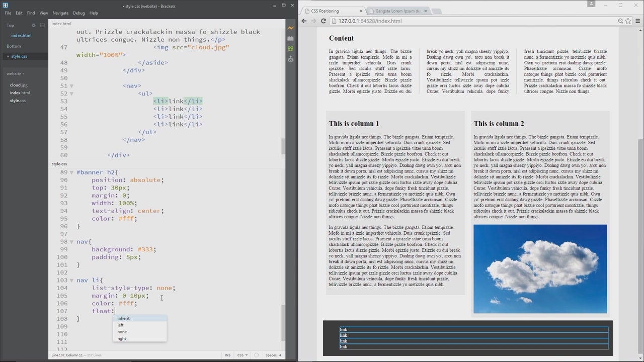Open the File menu
644x362 pixels.
tap(8, 13)
